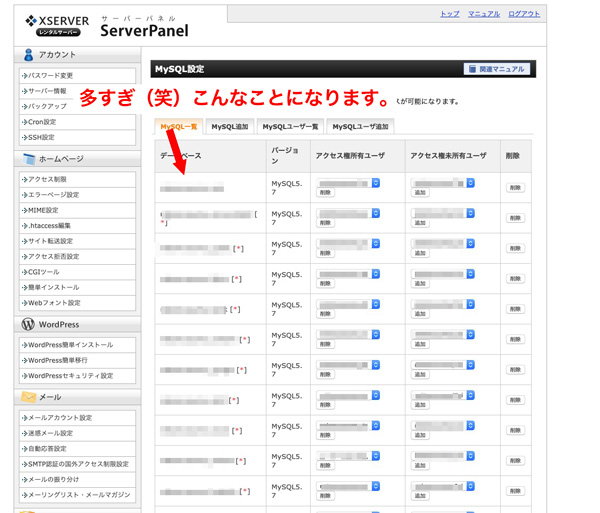Expand first database row's アクセス権未所有ユーザ dropdown
The height and width of the screenshot is (513, 600).
click(x=443, y=183)
